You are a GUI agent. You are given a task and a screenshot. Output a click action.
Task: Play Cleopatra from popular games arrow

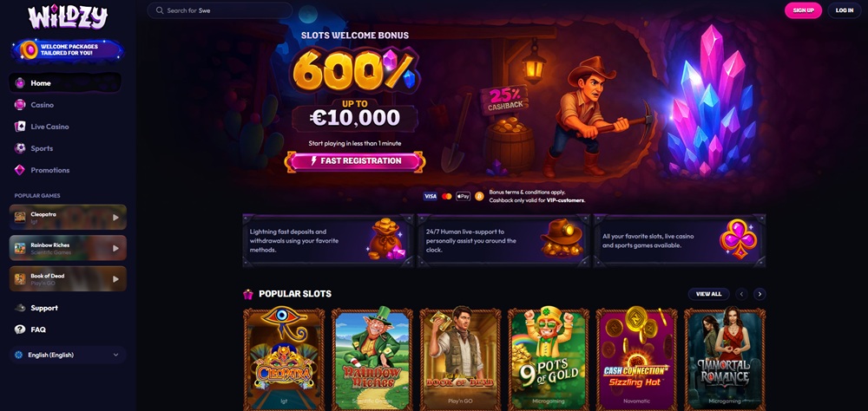pos(115,218)
